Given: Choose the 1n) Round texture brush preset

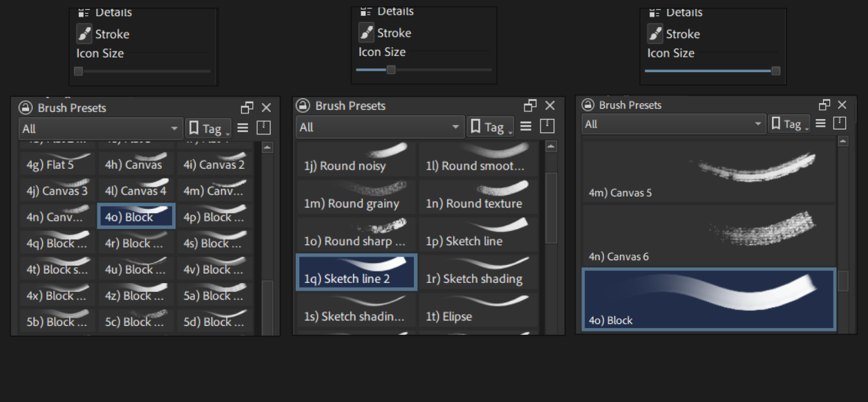Looking at the screenshot, I should (478, 197).
